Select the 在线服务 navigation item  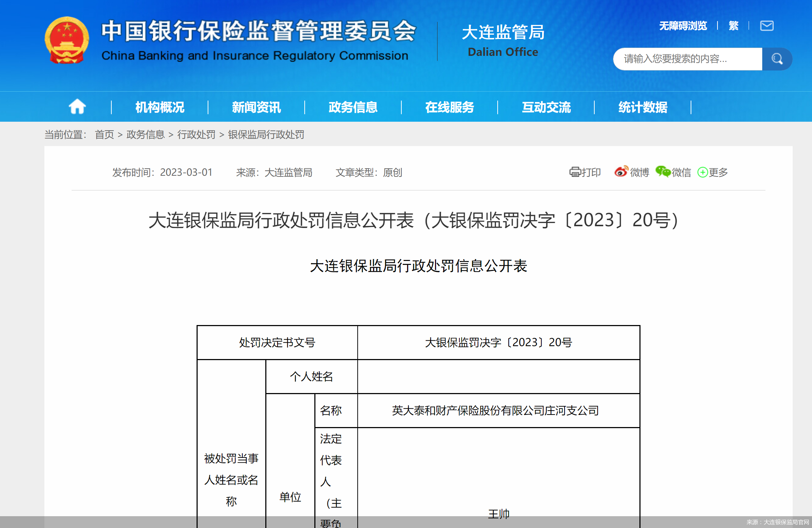[x=450, y=107]
